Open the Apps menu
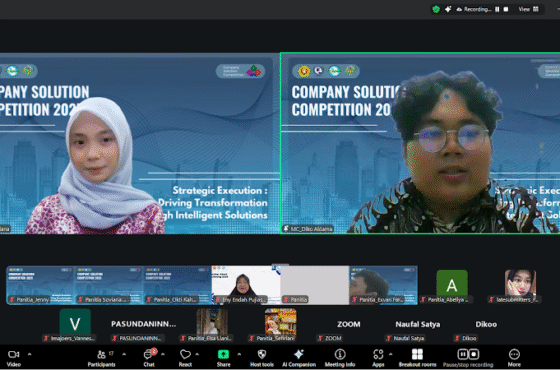 coord(378,358)
